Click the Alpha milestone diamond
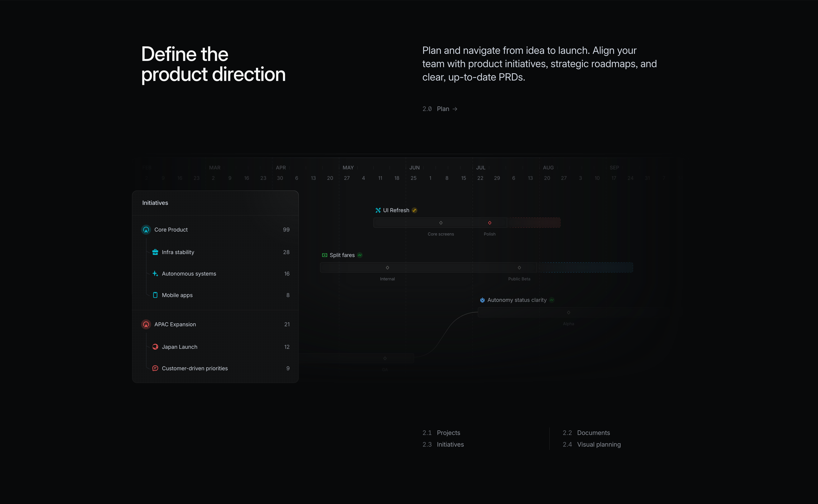The height and width of the screenshot is (504, 818). (569, 312)
